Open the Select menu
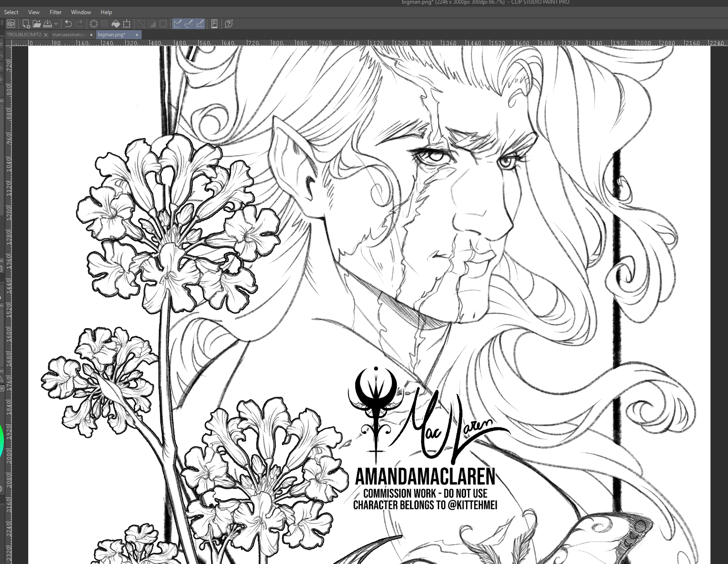The height and width of the screenshot is (564, 728). pos(11,12)
